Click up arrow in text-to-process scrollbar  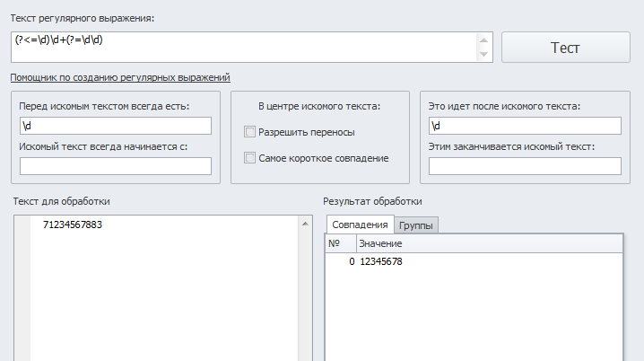[x=305, y=225]
